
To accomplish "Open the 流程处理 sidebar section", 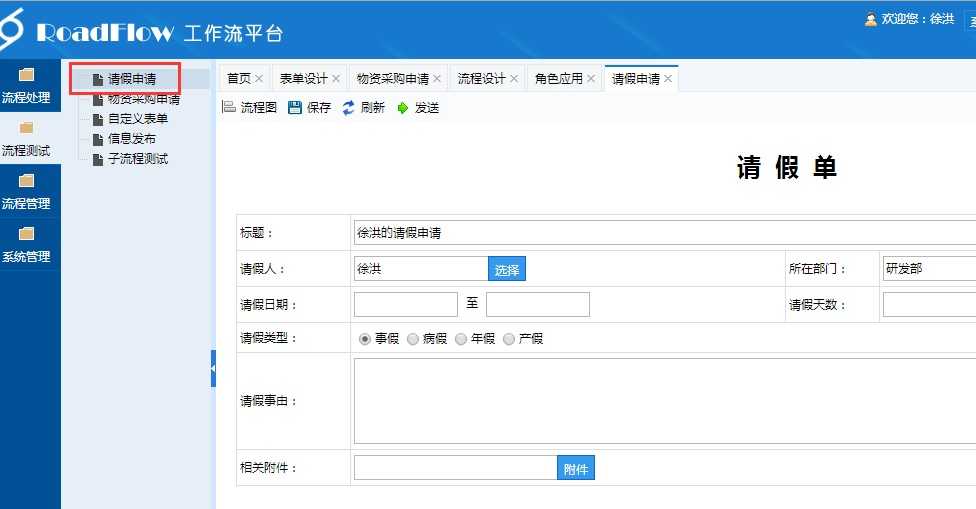I will pyautogui.click(x=26, y=85).
